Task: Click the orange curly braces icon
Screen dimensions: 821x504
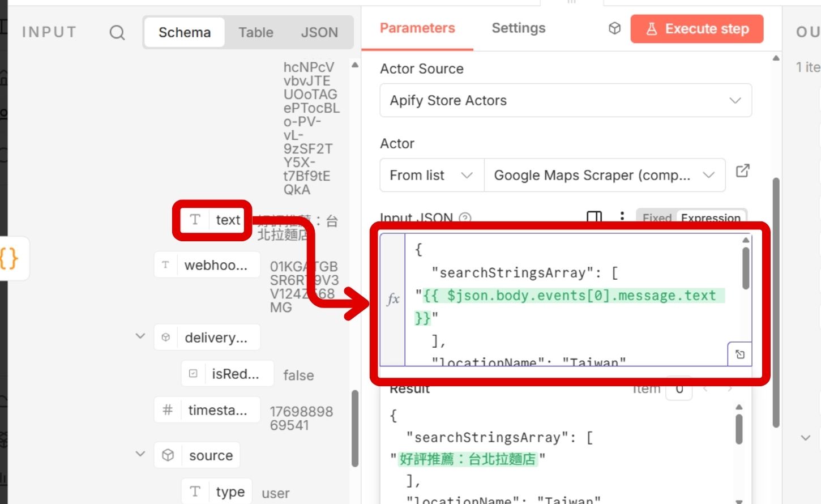Action: pyautogui.click(x=10, y=259)
